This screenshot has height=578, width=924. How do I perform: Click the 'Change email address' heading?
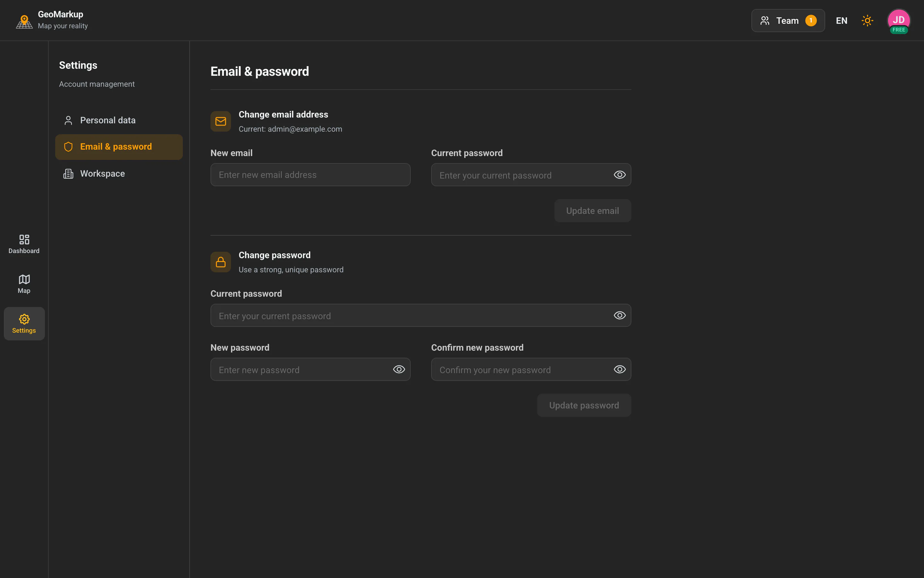pos(283,115)
